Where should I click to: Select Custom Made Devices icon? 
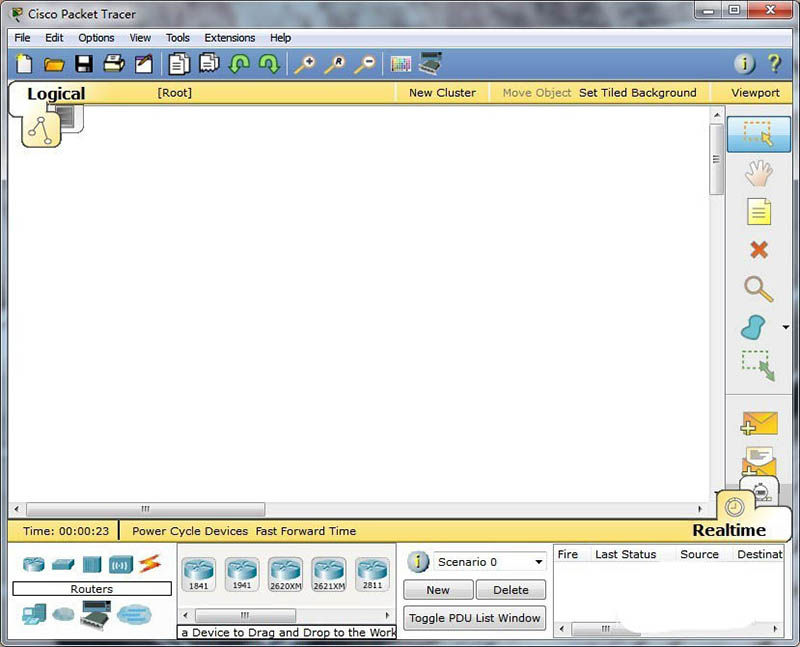pyautogui.click(x=96, y=614)
